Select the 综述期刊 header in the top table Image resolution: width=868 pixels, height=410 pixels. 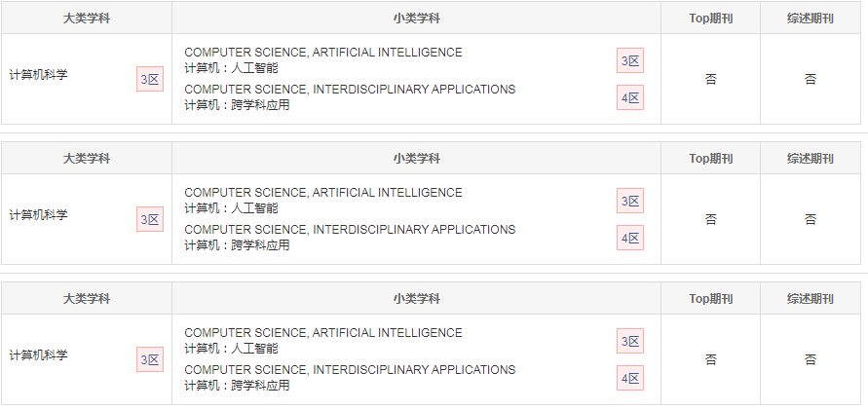pos(811,19)
